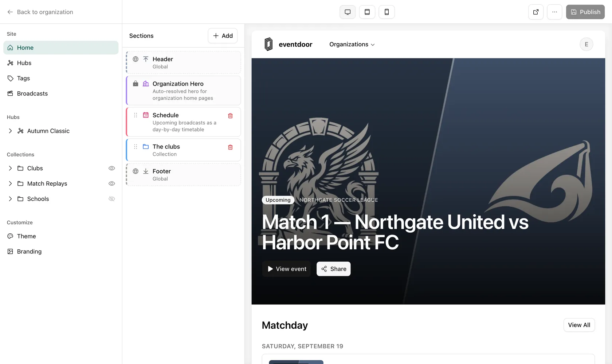Open the Organizations dropdown
The width and height of the screenshot is (612, 364).
pyautogui.click(x=352, y=44)
